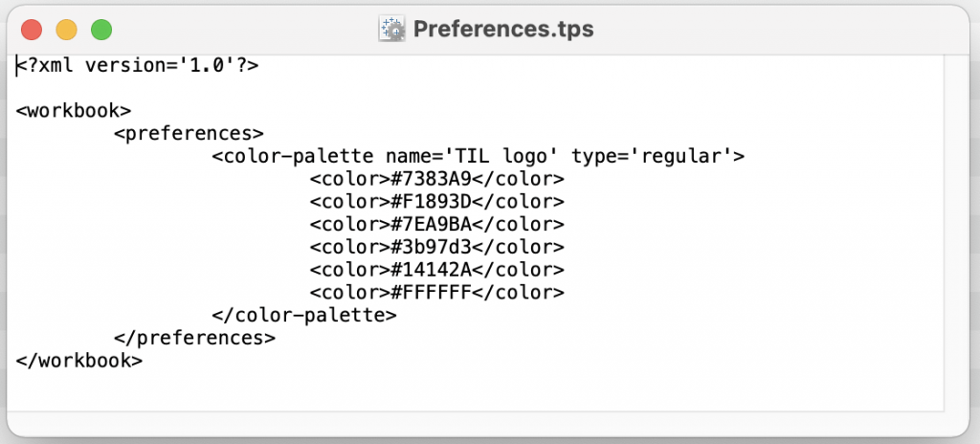This screenshot has width=980, height=444.
Task: Click the #3b97d3 color line
Action: pyautogui.click(x=436, y=247)
